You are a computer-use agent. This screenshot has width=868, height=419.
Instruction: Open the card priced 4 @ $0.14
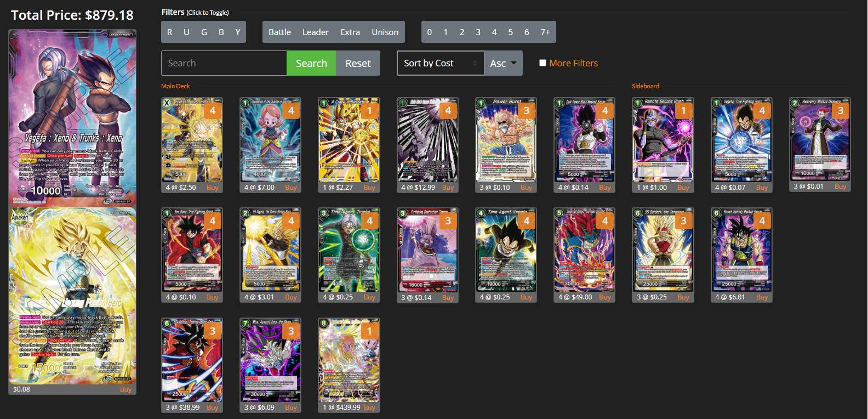coord(584,140)
